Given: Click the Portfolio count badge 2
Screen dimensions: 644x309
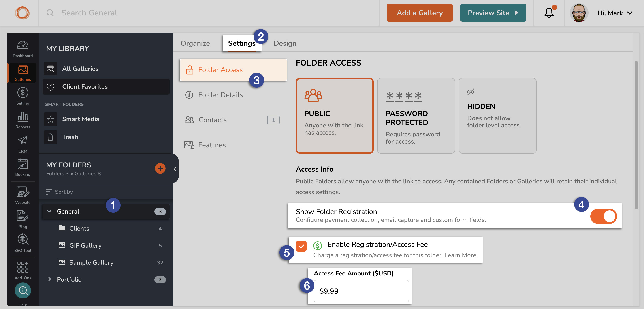Looking at the screenshot, I should (x=160, y=280).
